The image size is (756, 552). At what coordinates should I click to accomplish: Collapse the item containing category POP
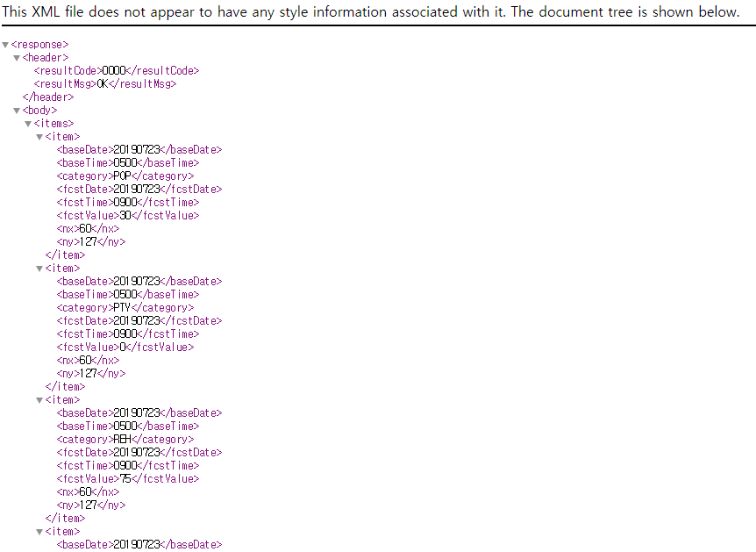point(39,137)
